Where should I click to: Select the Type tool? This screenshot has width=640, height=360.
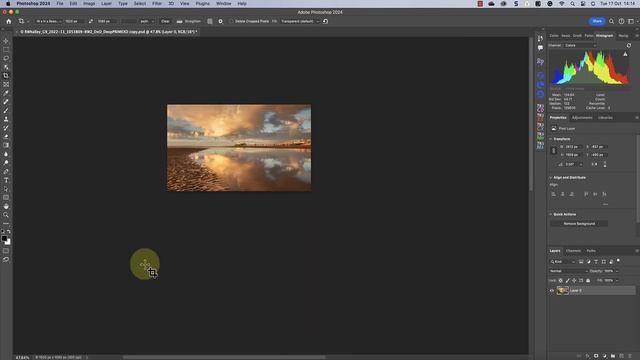click(6, 180)
